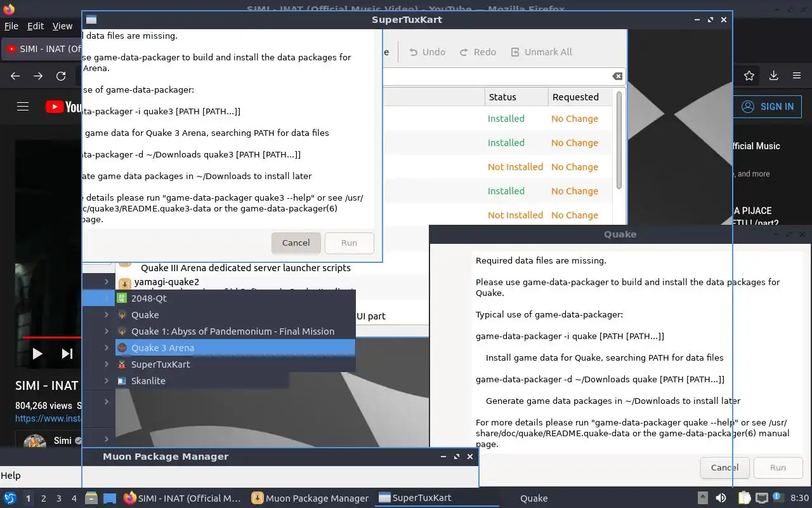This screenshot has width=812, height=508.
Task: Click Undo in Muon toolbar
Action: coord(427,52)
